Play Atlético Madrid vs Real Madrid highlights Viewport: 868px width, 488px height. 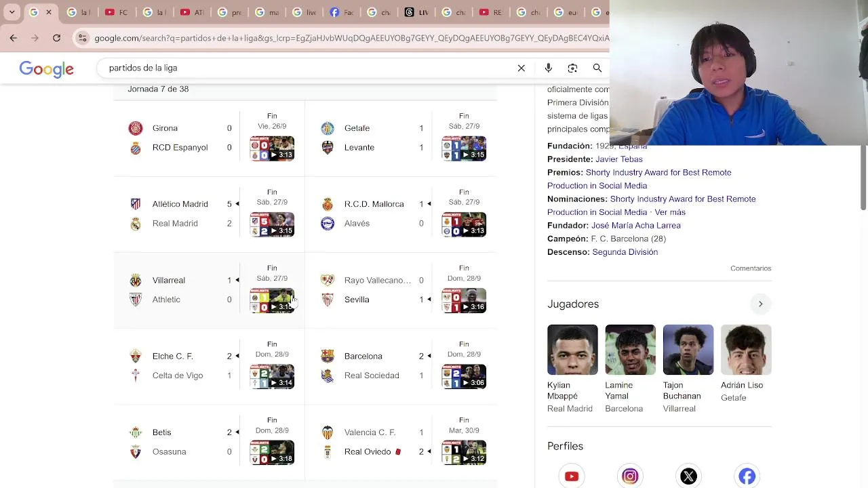pos(272,224)
